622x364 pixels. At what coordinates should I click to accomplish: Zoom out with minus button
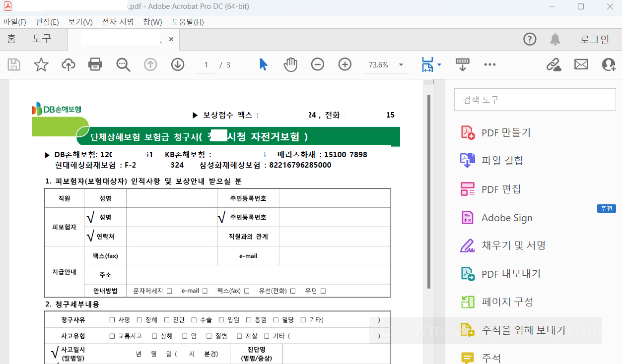[318, 64]
